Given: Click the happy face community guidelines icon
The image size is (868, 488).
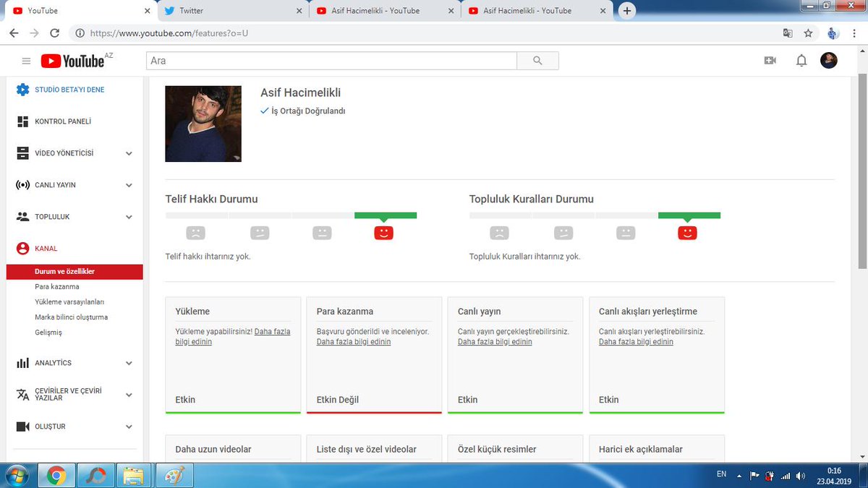Looking at the screenshot, I should [x=687, y=232].
